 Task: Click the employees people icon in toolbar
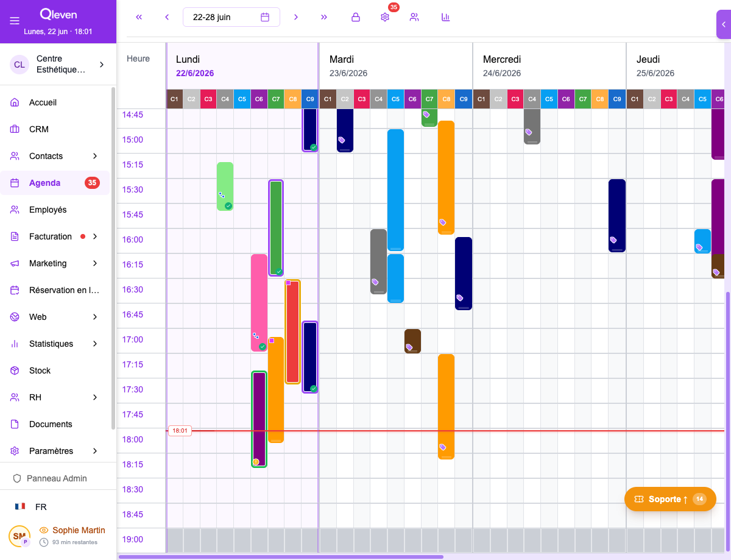coord(414,17)
